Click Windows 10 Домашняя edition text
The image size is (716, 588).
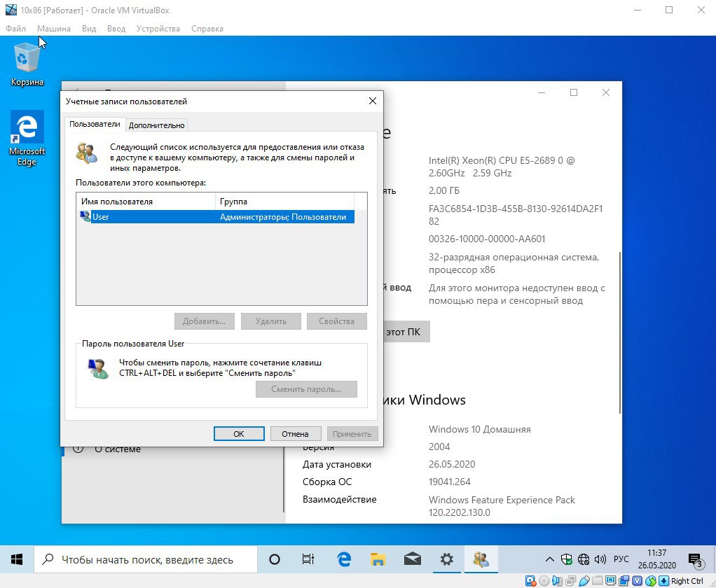point(479,429)
